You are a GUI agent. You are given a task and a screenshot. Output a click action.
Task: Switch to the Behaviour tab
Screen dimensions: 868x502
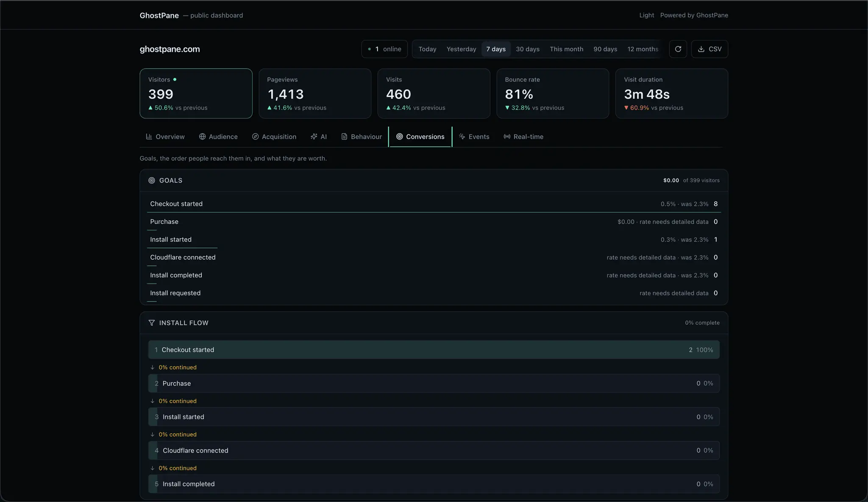[362, 137]
